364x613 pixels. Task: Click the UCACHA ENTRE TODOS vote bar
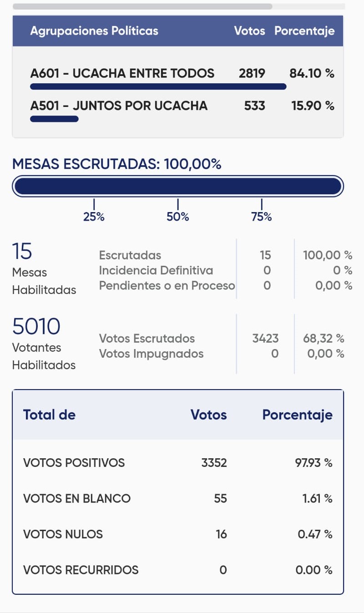click(158, 86)
